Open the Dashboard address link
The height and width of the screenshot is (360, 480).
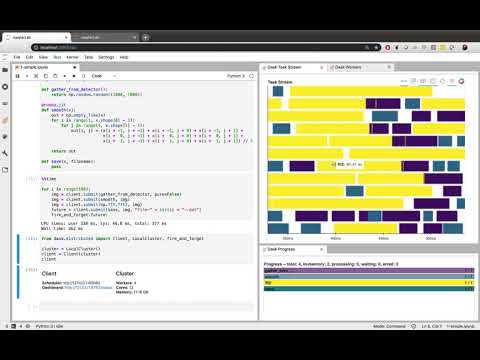click(88, 287)
